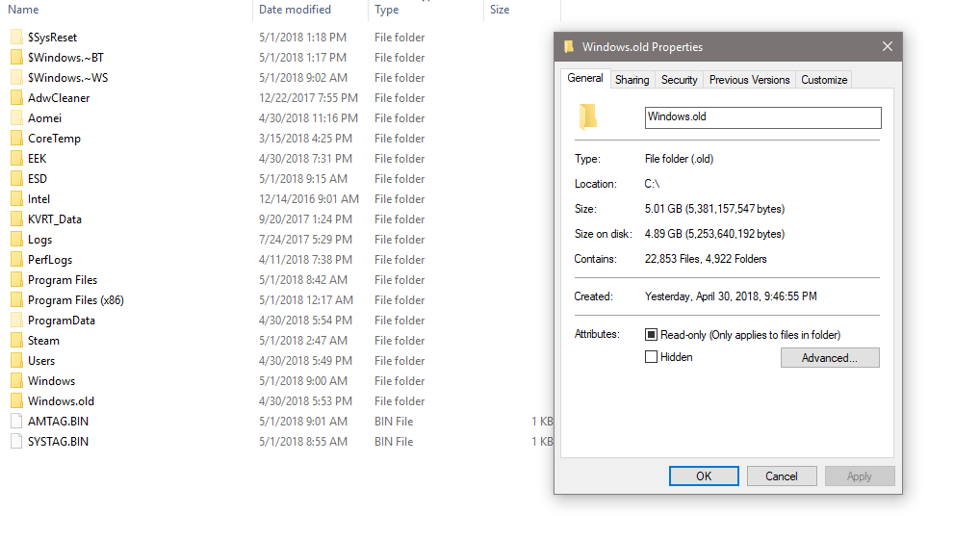The image size is (980, 540).
Task: Click the Advanced... attributes button
Action: (829, 358)
